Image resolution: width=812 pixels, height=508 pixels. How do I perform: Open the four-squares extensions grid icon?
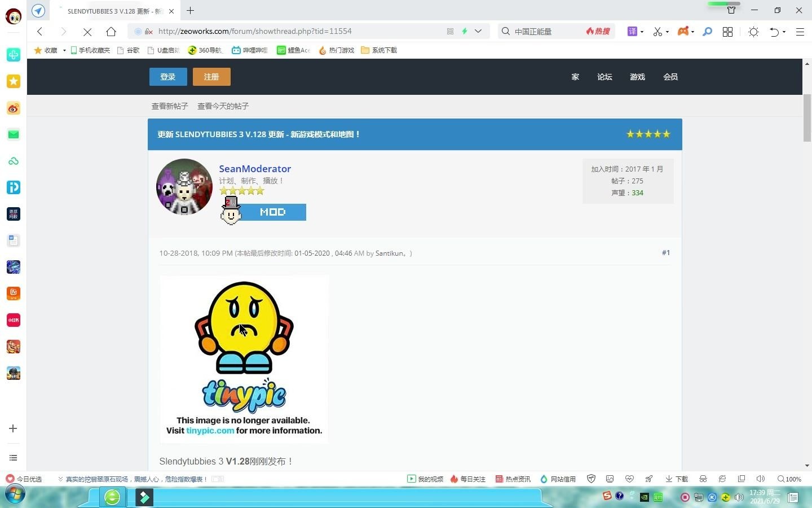728,32
